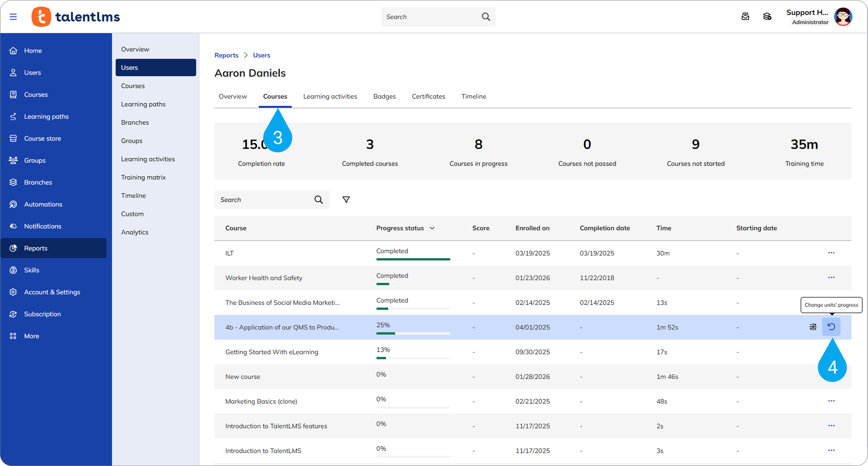Click the filter funnel icon
The image size is (868, 466).
(x=346, y=199)
